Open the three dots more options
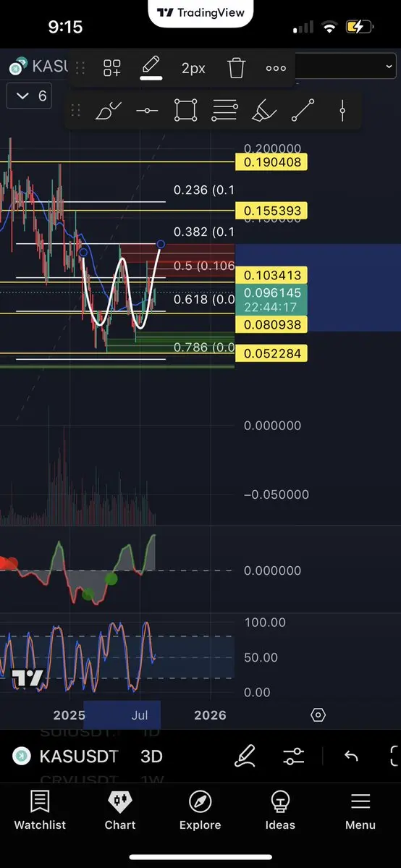Image resolution: width=401 pixels, height=868 pixels. tap(276, 68)
